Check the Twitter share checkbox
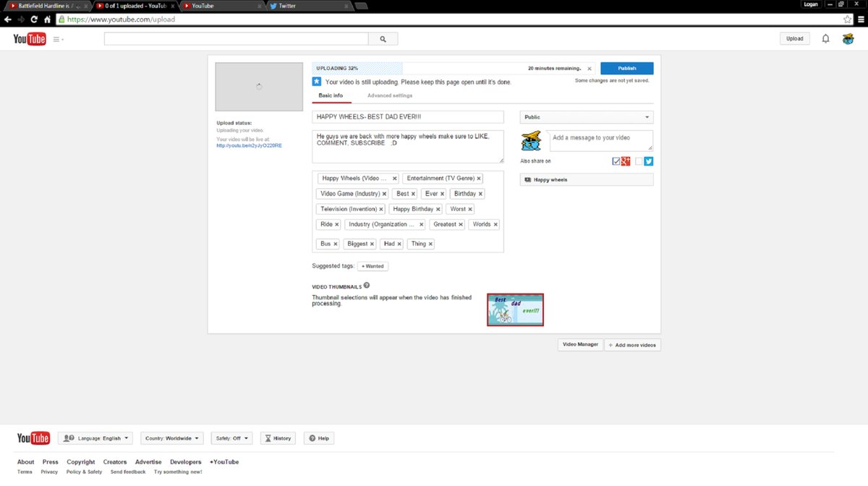The height and width of the screenshot is (486, 868). click(639, 161)
